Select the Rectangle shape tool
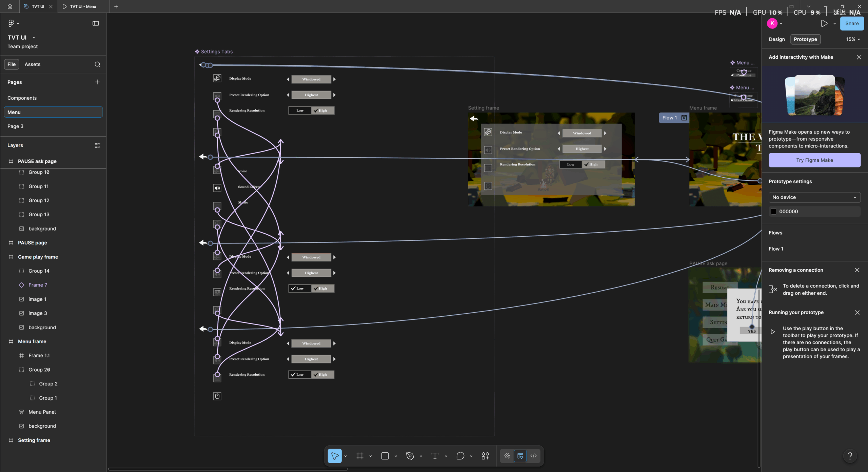 [x=385, y=456]
